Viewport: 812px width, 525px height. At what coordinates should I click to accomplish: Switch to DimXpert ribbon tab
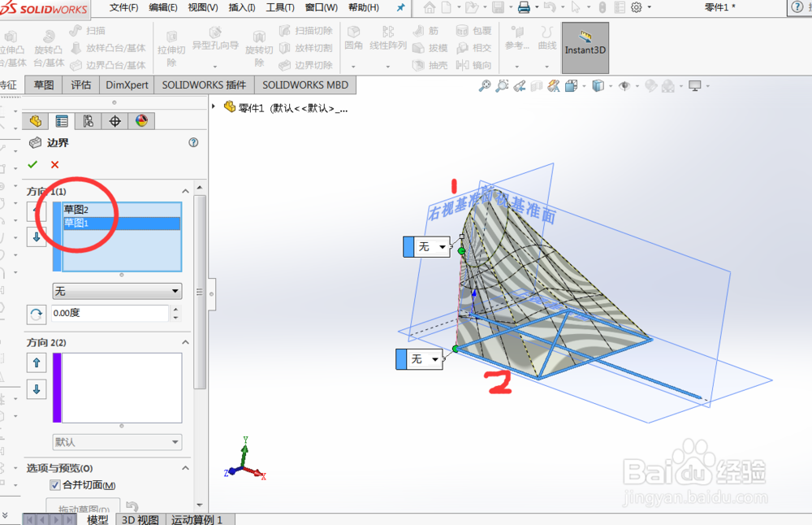pyautogui.click(x=127, y=85)
